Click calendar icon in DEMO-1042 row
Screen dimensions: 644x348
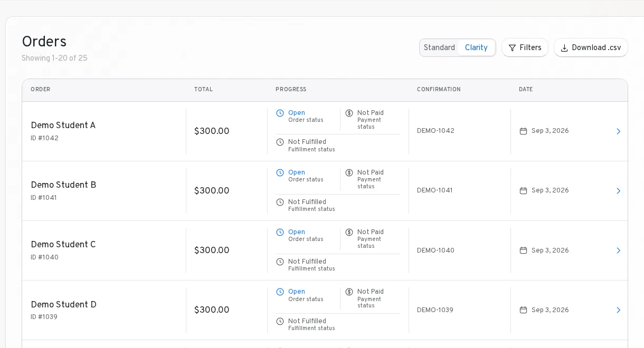[523, 131]
